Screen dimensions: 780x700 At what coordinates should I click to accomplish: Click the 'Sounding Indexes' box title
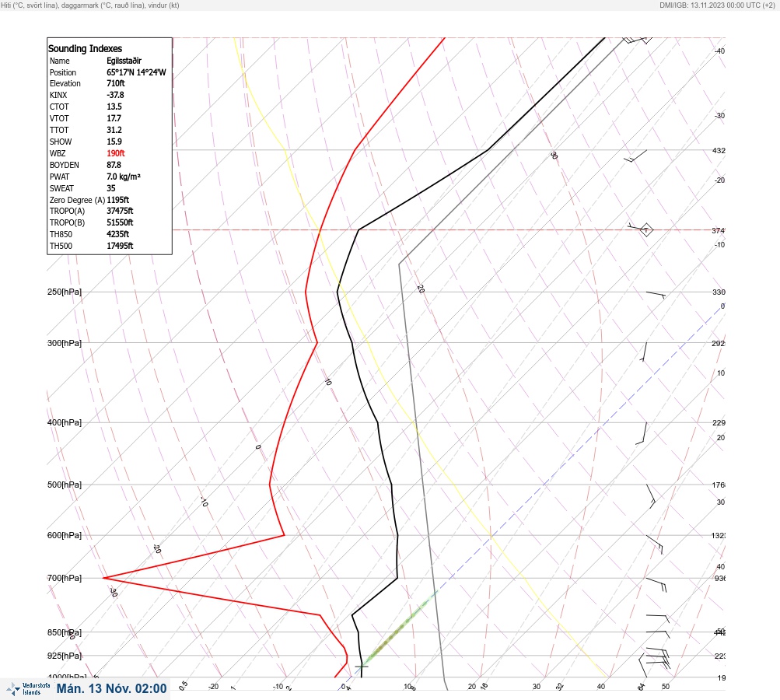(x=85, y=49)
